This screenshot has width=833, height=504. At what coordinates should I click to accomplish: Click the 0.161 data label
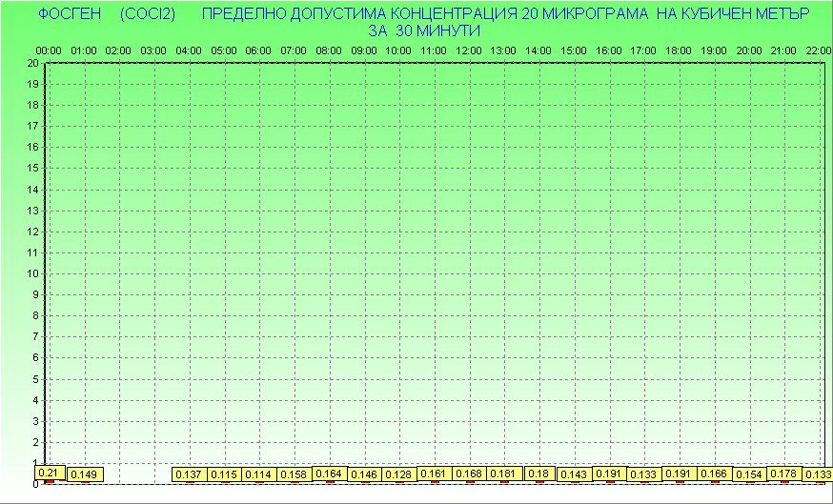point(435,474)
